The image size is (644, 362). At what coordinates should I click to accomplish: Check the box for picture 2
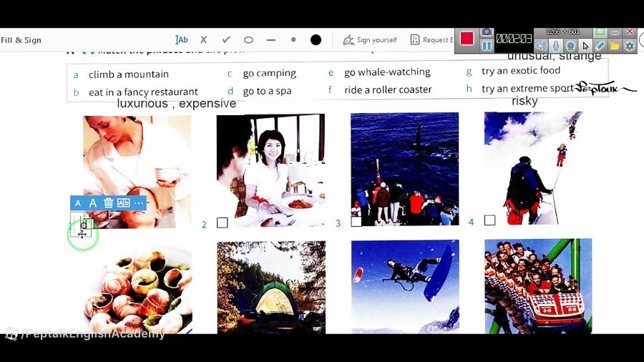[223, 223]
